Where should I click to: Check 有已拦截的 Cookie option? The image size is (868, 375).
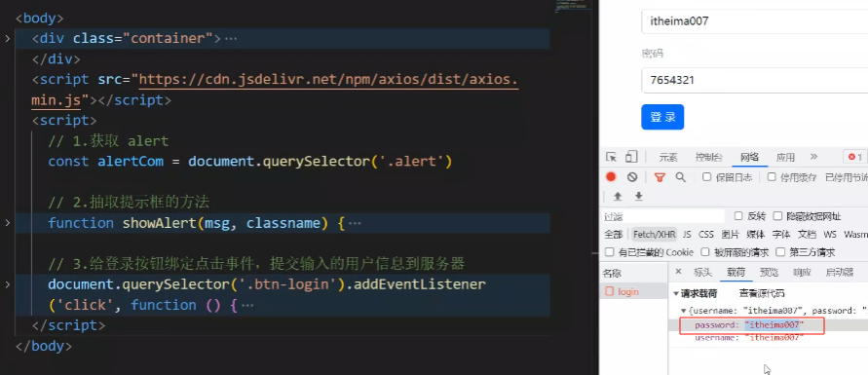click(610, 252)
